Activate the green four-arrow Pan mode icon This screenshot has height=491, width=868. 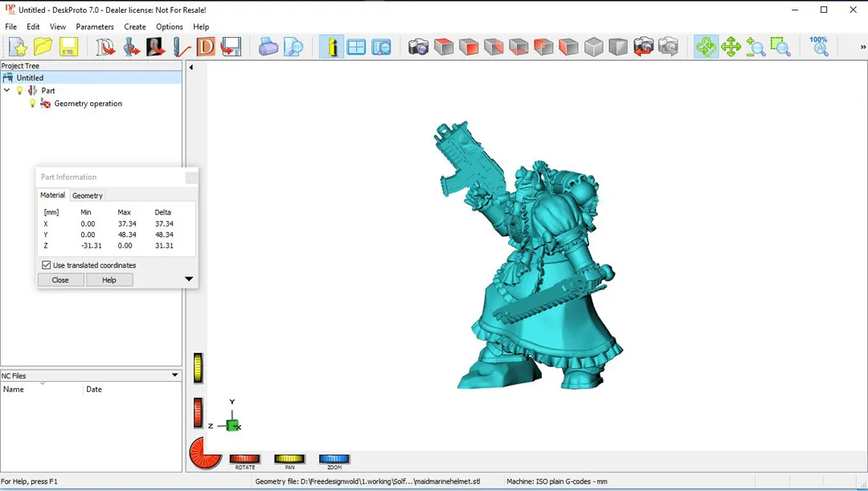(x=731, y=47)
